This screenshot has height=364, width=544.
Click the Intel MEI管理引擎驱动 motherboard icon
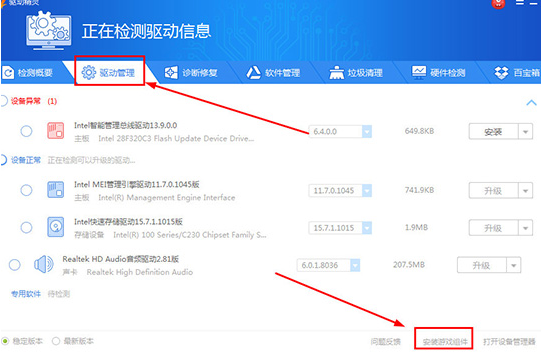click(x=56, y=190)
